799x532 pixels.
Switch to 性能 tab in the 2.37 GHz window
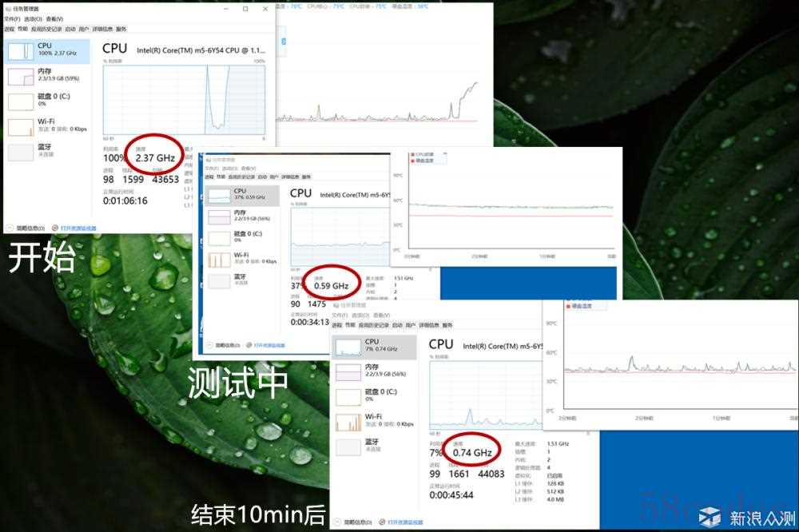(x=22, y=29)
